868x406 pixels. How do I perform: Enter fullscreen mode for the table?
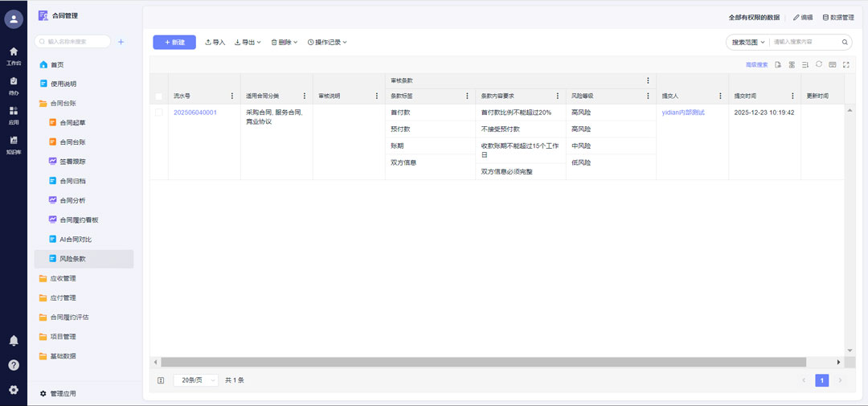(x=846, y=64)
